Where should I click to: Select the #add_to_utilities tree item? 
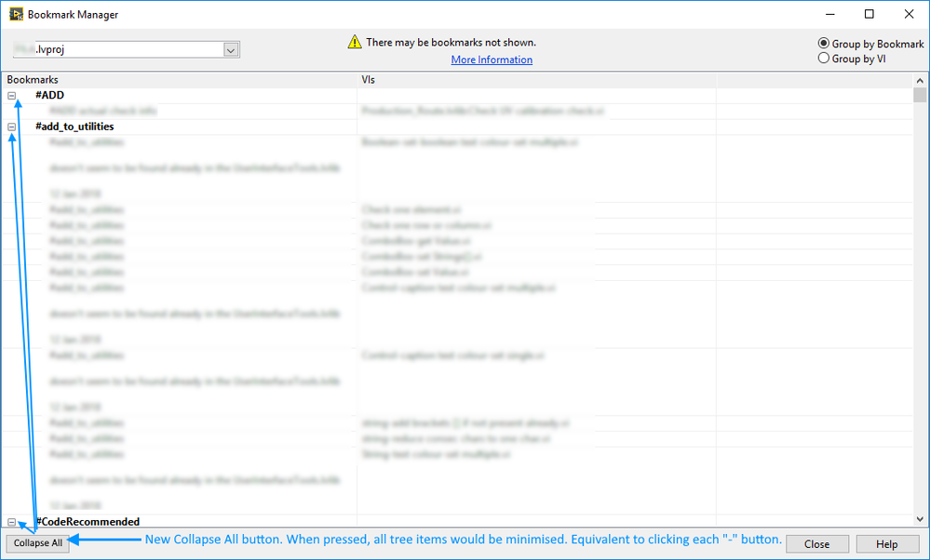click(74, 127)
